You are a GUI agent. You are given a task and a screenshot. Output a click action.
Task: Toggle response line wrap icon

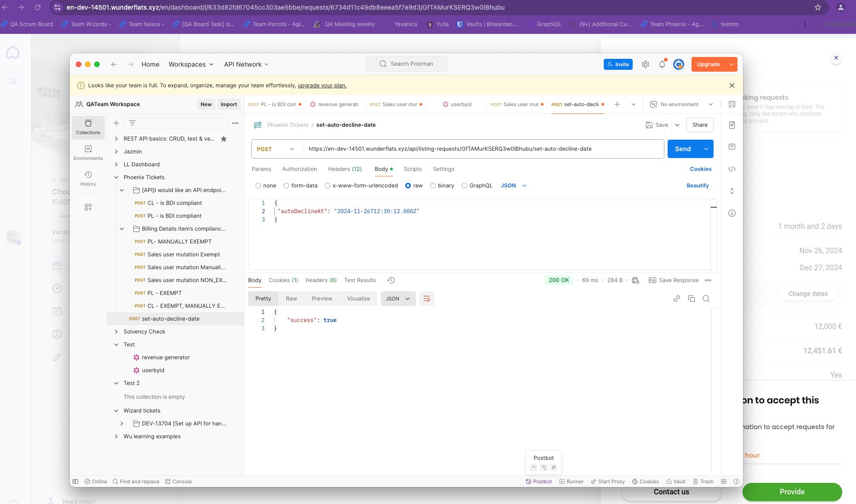click(x=427, y=299)
